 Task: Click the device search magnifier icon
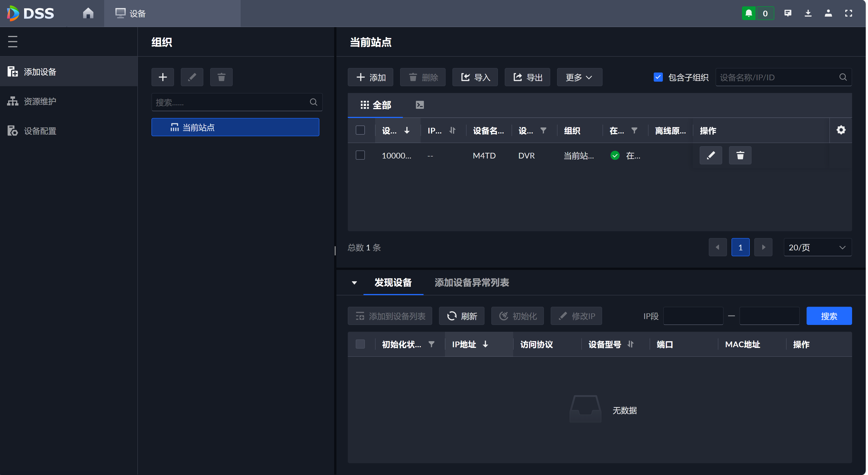point(843,77)
